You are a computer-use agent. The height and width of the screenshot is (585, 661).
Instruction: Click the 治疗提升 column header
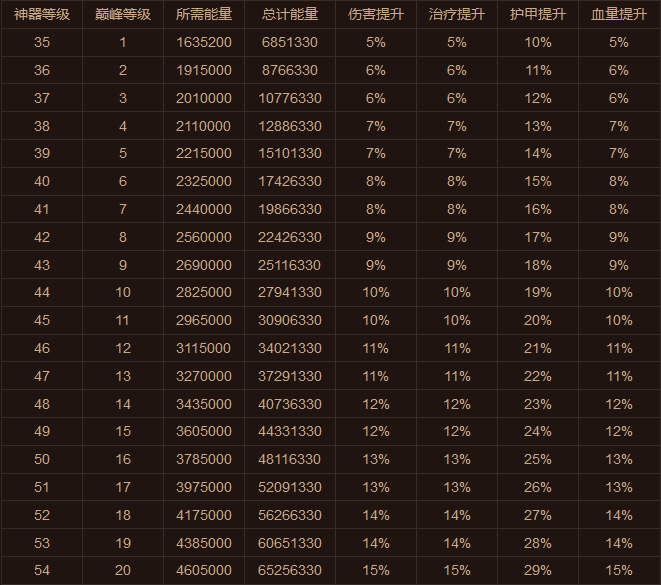(x=456, y=15)
